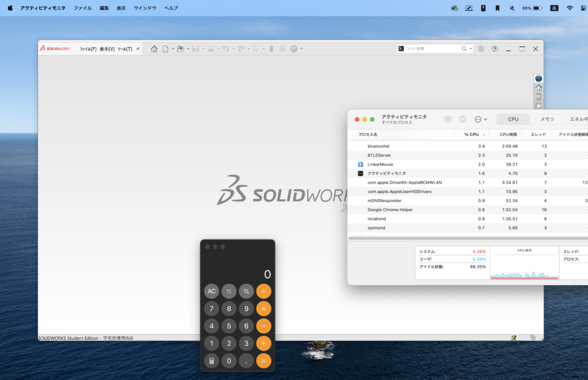Image resolution: width=588 pixels, height=380 pixels.
Task: Click the Redo arrow in SOLIDWORKS toolbar
Action: tap(241, 49)
